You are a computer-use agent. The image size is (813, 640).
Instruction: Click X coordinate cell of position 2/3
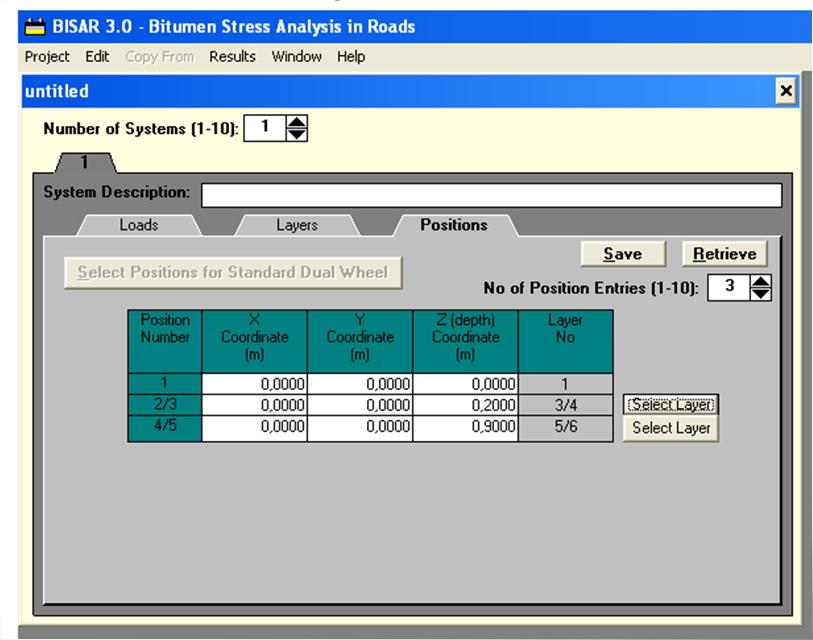point(255,405)
